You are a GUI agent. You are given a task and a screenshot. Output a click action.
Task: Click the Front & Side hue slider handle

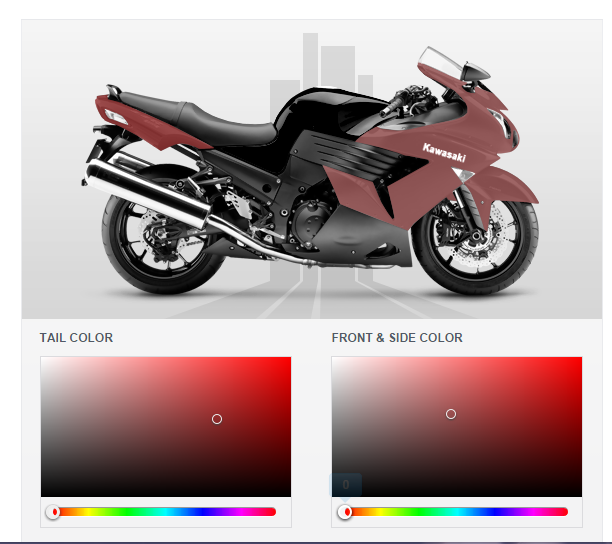click(345, 512)
